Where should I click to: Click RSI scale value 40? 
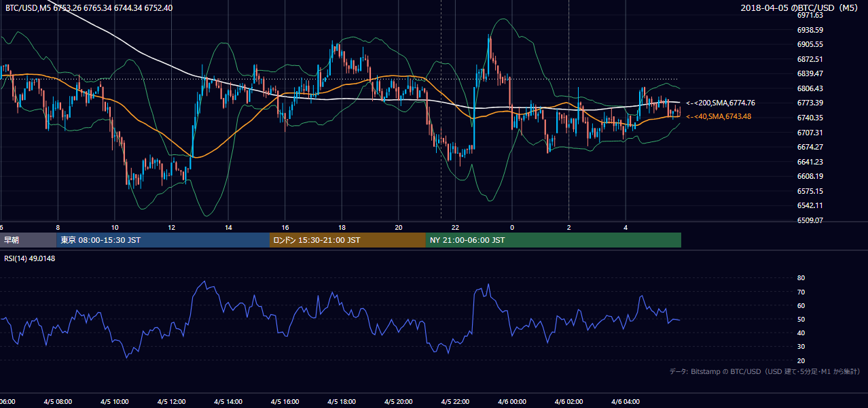click(801, 333)
